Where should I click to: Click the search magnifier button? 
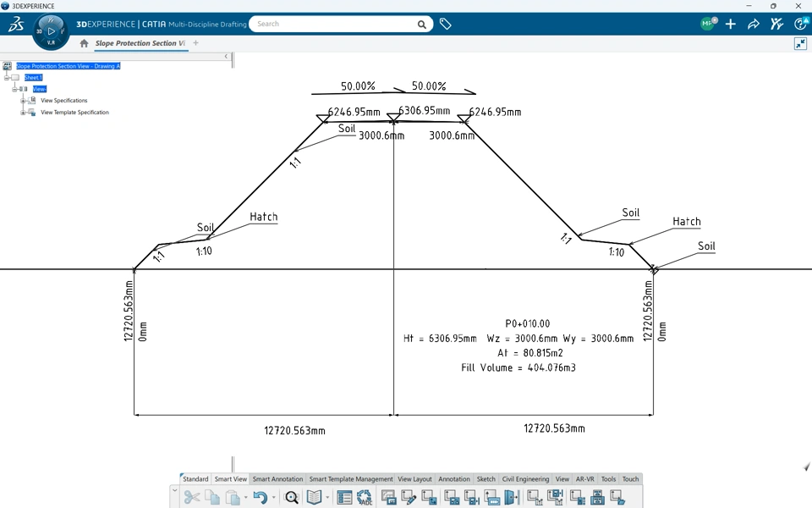422,25
